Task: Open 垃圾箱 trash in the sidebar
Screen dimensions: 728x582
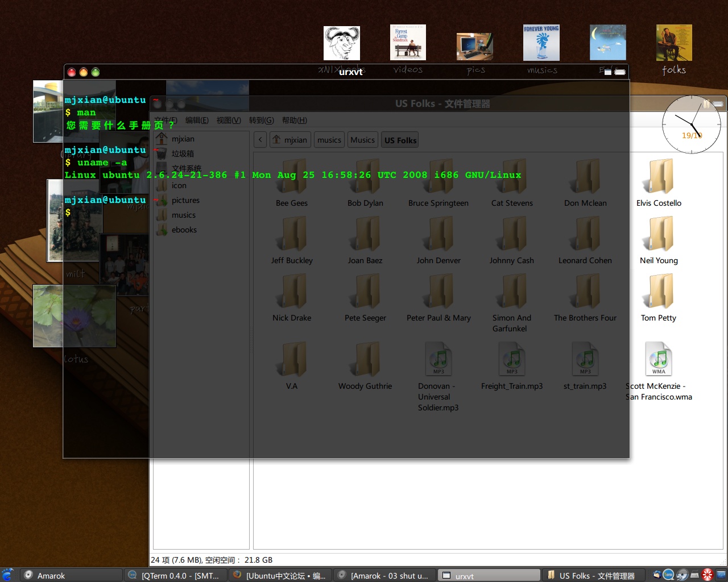Action: (201, 153)
